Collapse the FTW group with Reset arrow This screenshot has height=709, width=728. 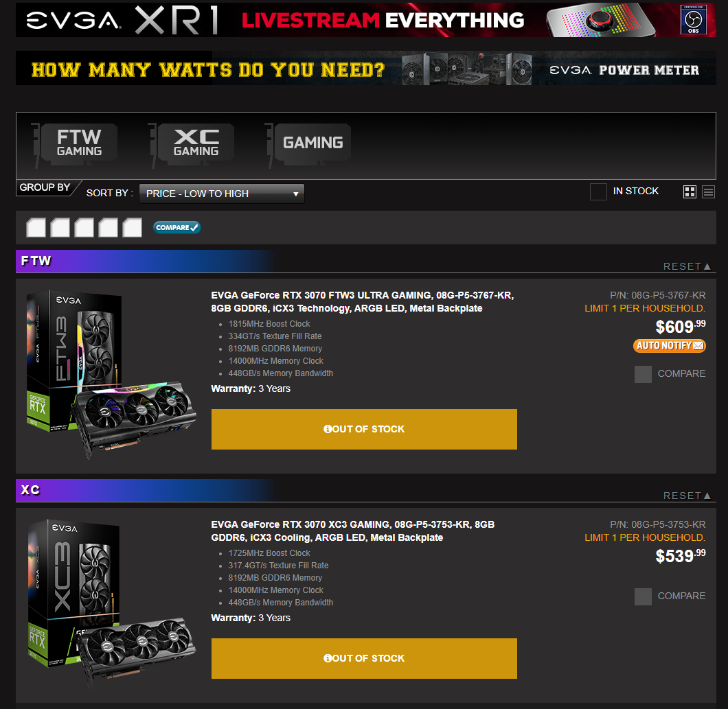(687, 266)
